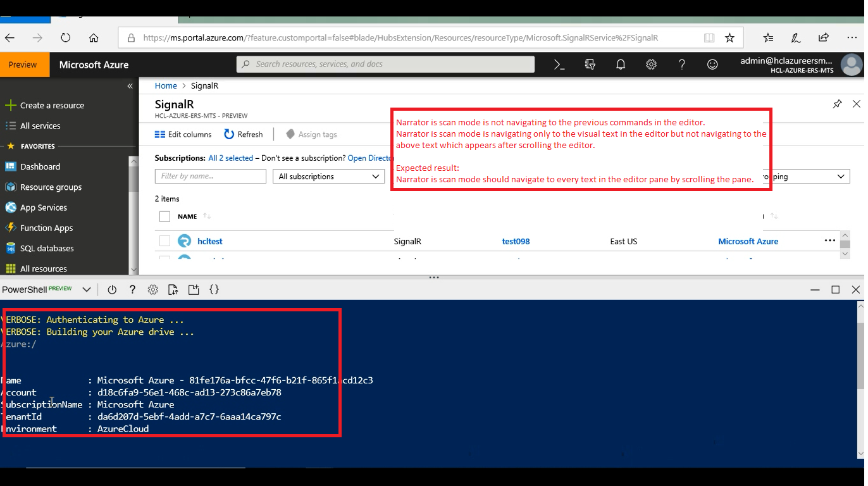The width and height of the screenshot is (868, 486).
Task: Pin the SignalR blade
Action: (x=837, y=103)
